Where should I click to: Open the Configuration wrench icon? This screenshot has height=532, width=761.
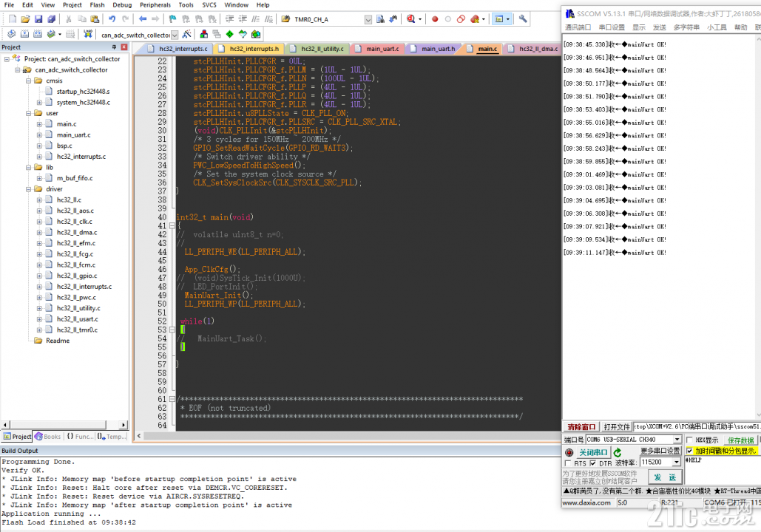pos(523,19)
